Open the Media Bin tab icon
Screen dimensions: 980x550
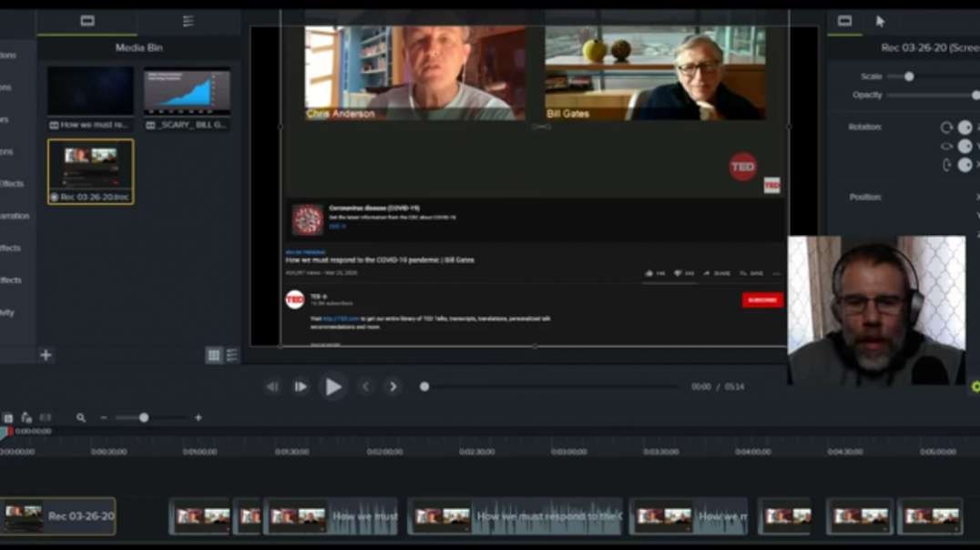click(87, 21)
